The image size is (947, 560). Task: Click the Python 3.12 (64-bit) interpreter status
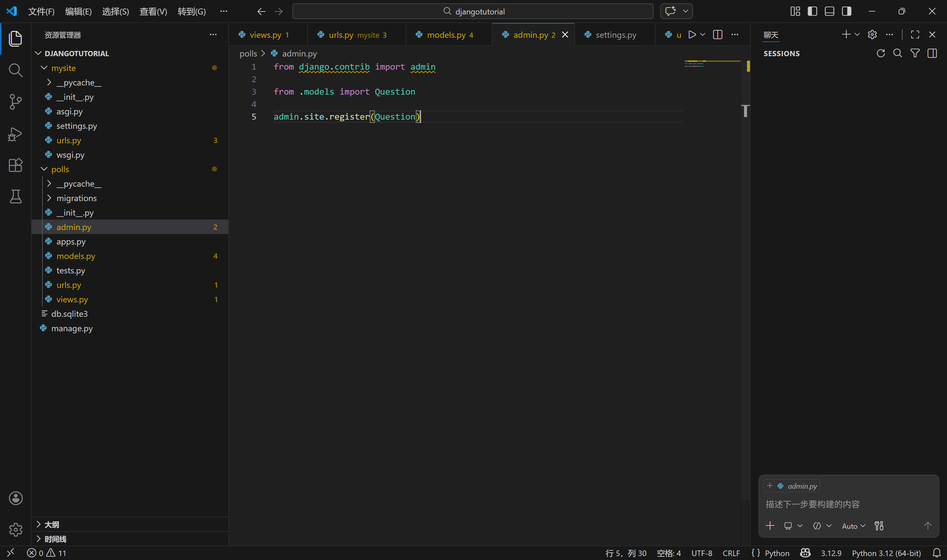pos(886,553)
